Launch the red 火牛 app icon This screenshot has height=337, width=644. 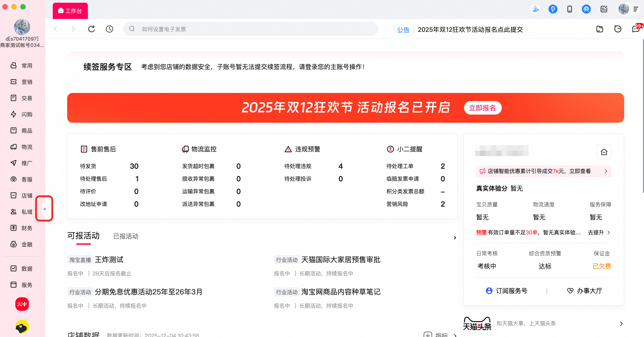tap(22, 304)
